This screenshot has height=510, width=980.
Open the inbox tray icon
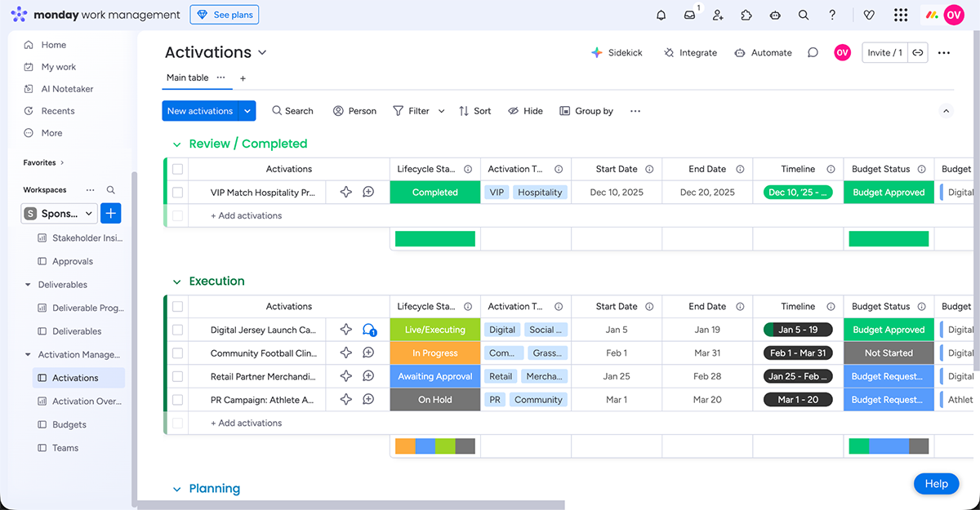690,15
